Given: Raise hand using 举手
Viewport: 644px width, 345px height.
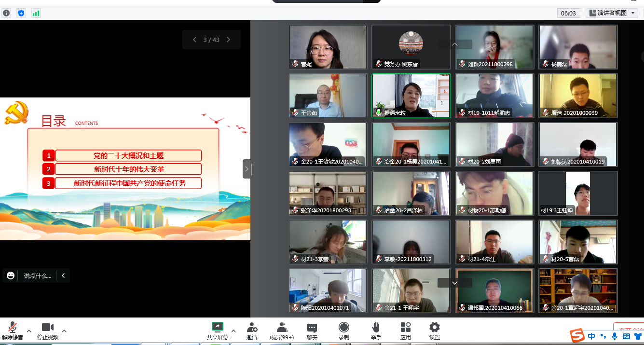Looking at the screenshot, I should [376, 331].
